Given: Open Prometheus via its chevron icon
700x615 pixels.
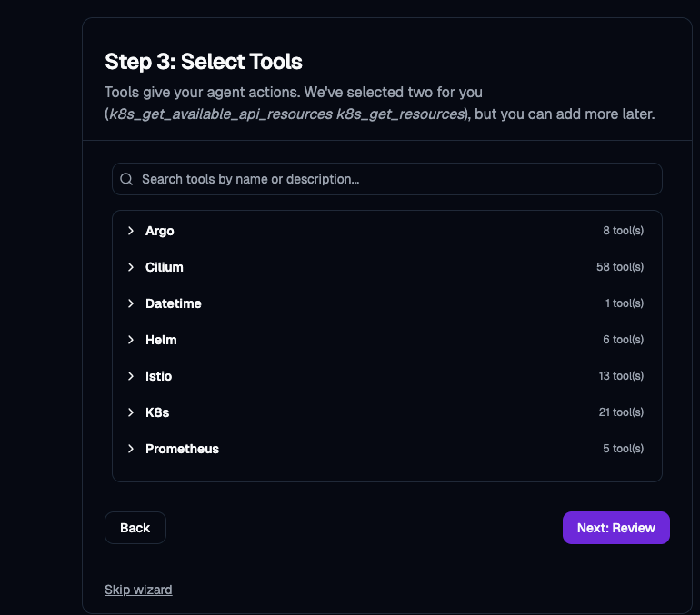Looking at the screenshot, I should (x=131, y=449).
